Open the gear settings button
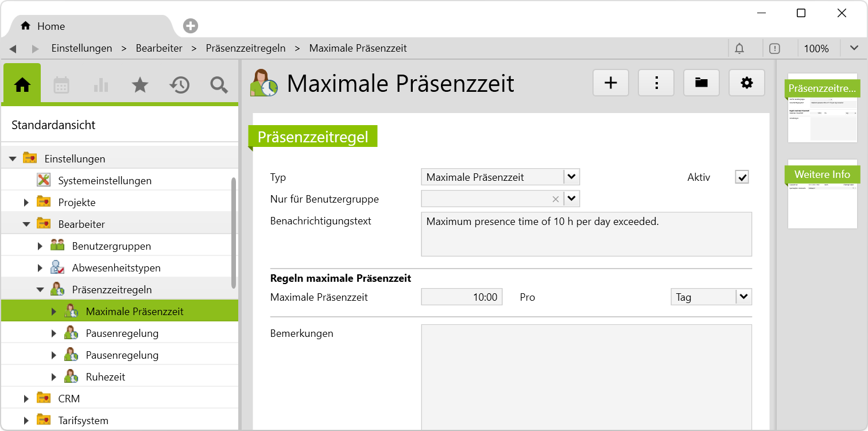The image size is (868, 431). [746, 83]
